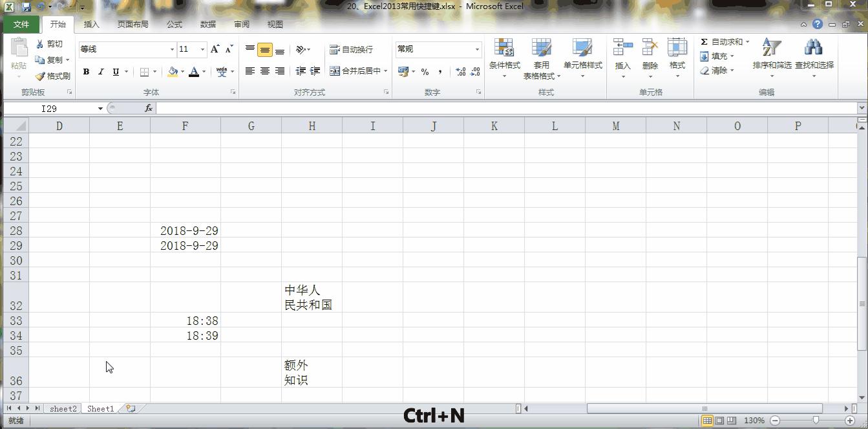Open sort and filter (排序和筛选)
This screenshot has height=429, width=868.
click(x=770, y=58)
